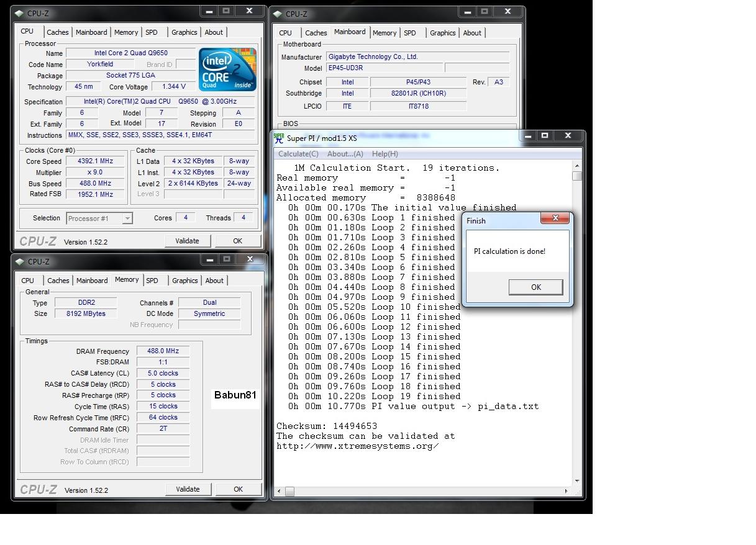Viewport: 756px width, 545px height.
Task: Select CPU tab in Mainboard window
Action: coord(286,33)
